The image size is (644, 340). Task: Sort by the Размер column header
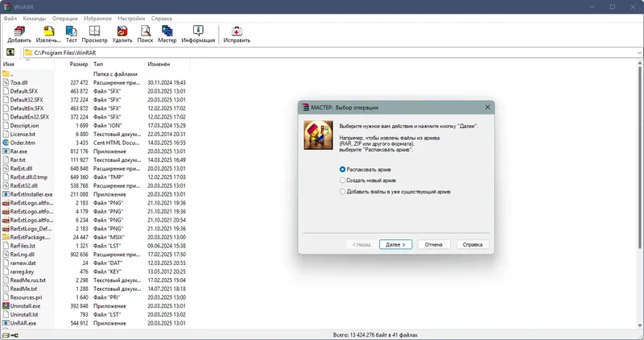tap(72, 64)
